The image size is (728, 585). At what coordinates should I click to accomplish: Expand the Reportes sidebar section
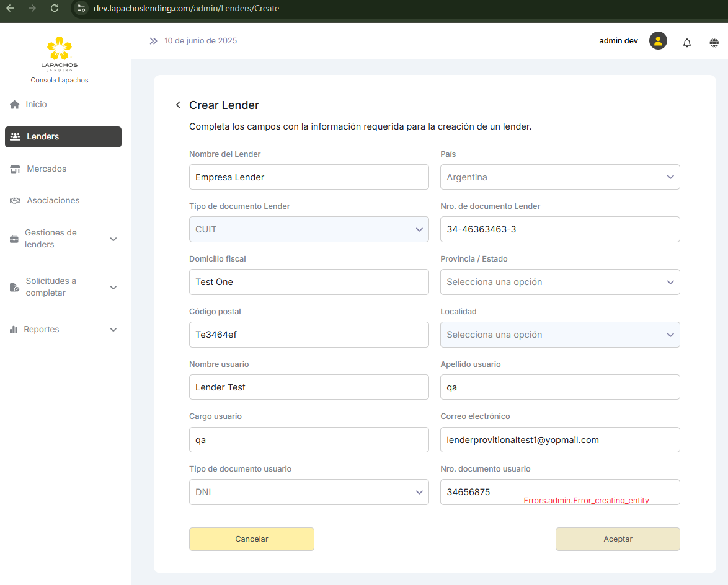pos(62,330)
